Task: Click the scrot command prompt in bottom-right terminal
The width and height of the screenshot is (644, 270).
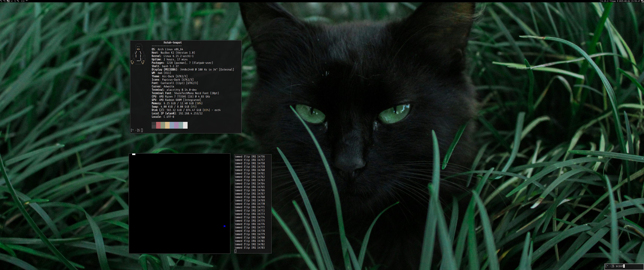Action: tap(615, 266)
